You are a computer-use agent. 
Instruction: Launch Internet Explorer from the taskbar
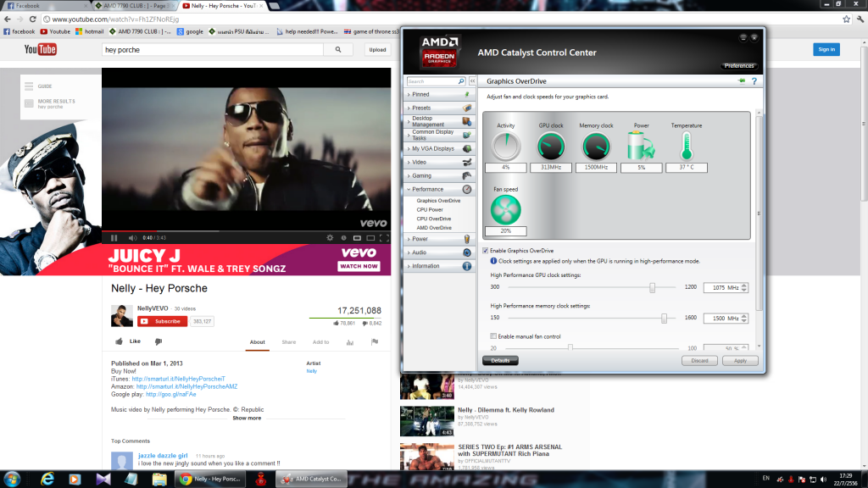tap(47, 480)
